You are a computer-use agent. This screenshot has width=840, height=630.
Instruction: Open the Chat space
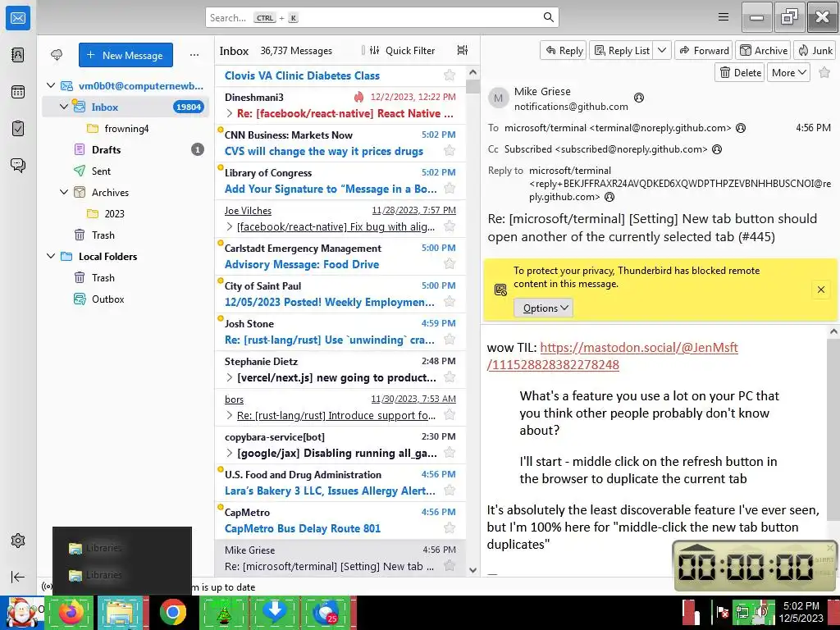pos(18,165)
